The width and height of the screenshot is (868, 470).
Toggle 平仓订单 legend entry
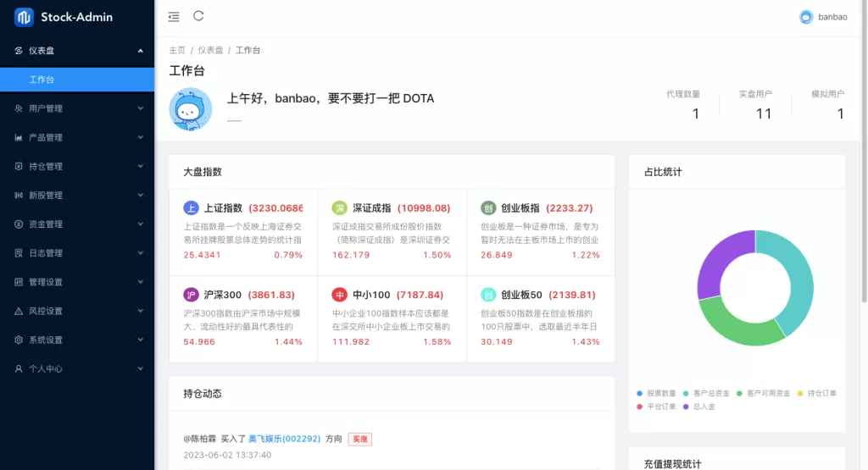656,406
